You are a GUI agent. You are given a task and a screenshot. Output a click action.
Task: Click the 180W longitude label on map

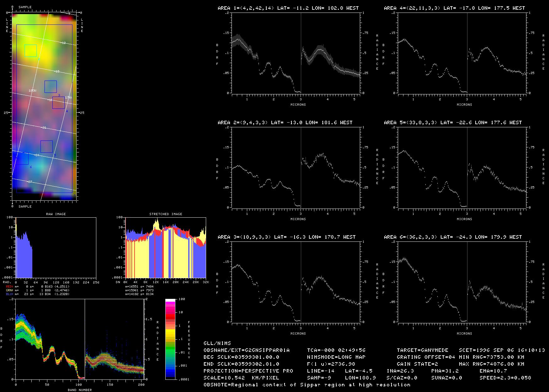(x=32, y=90)
